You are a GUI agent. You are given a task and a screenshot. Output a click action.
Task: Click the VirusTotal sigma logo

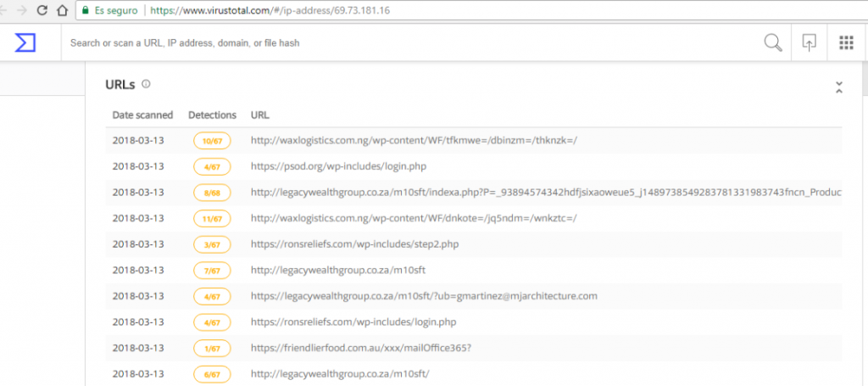pyautogui.click(x=25, y=42)
